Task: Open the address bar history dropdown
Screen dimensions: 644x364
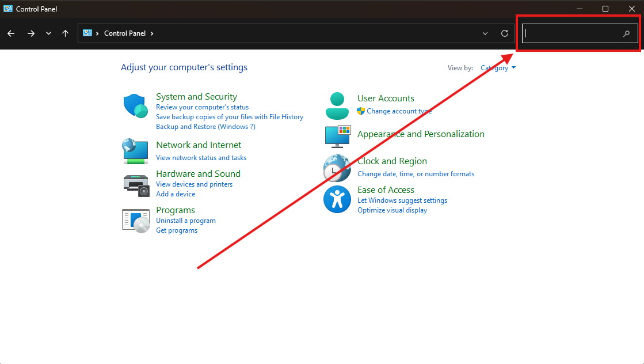Action: click(485, 33)
